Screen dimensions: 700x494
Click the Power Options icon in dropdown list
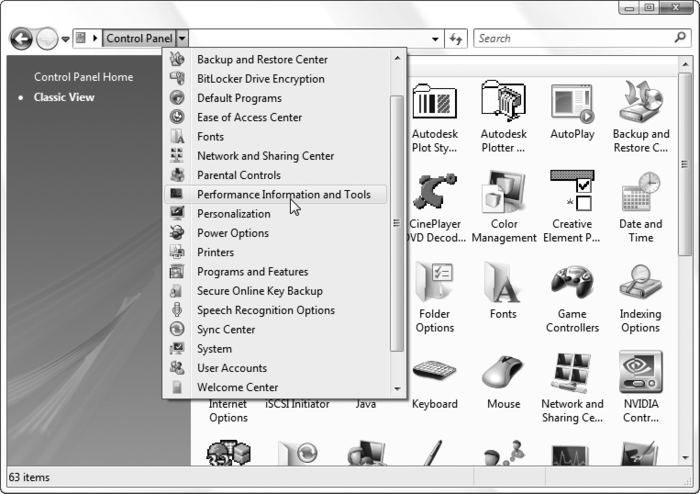click(x=177, y=232)
